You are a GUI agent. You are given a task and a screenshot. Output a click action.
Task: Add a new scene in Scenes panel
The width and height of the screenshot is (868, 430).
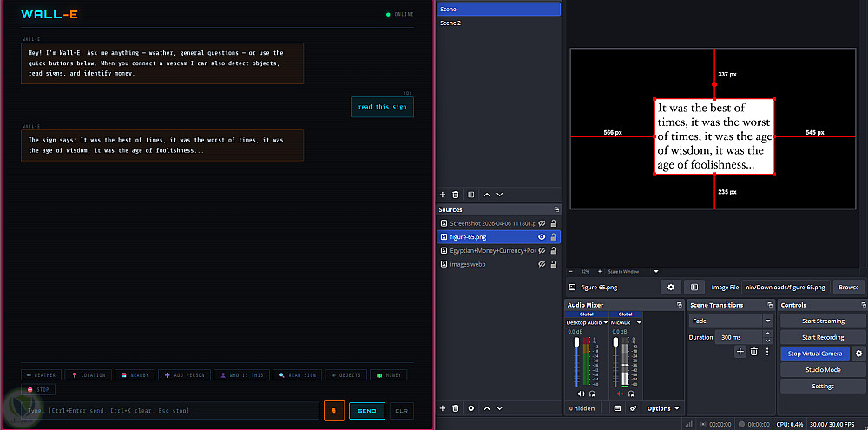[x=443, y=195]
